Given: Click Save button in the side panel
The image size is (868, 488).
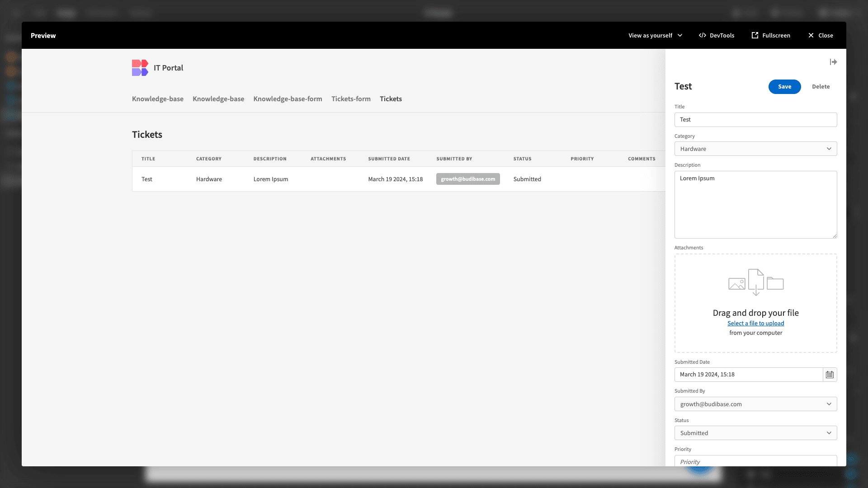Looking at the screenshot, I should pos(784,86).
